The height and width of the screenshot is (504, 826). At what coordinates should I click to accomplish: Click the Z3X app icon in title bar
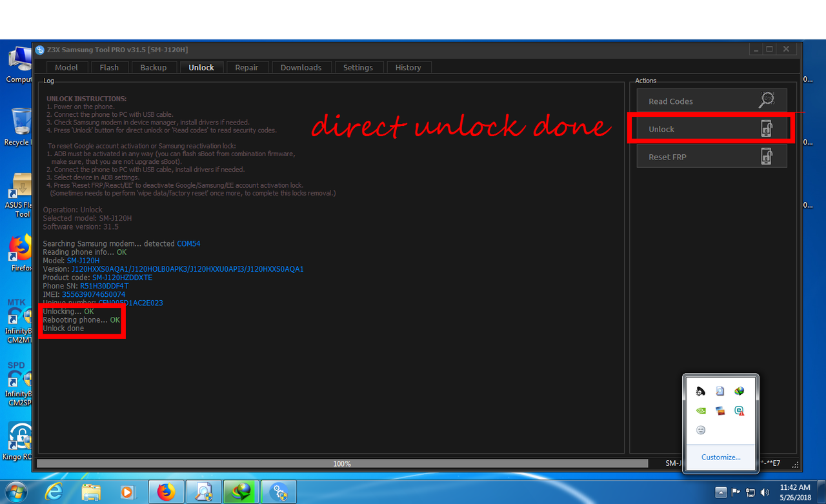click(40, 50)
